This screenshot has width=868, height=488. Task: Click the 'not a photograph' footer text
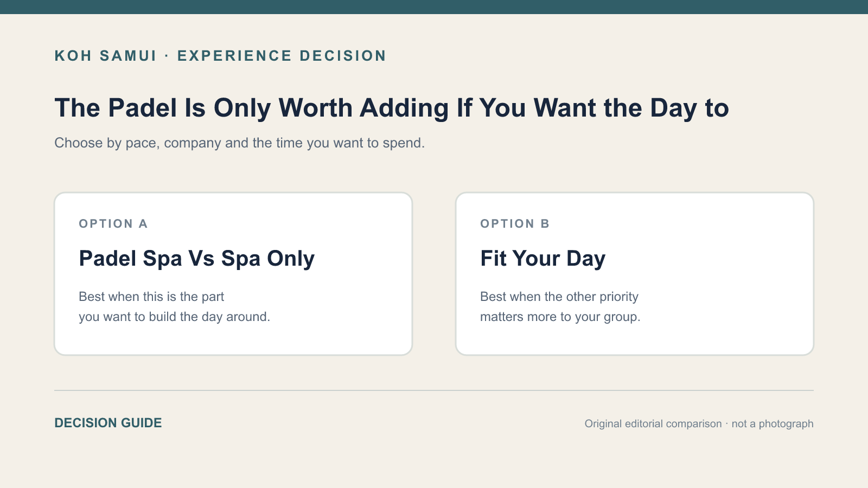click(x=773, y=423)
